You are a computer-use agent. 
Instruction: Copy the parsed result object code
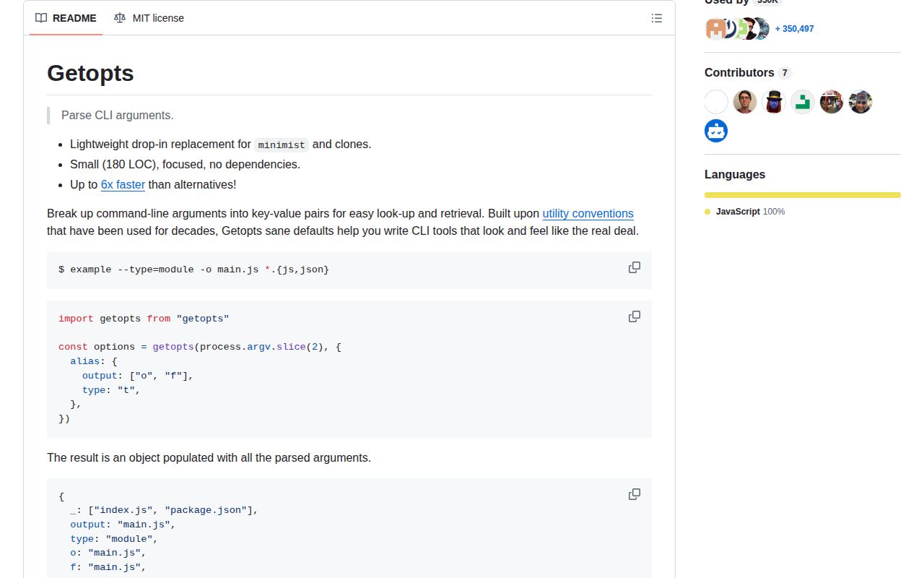click(635, 494)
